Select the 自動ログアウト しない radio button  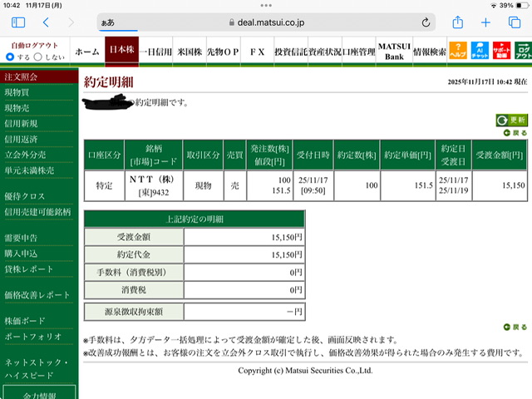[38, 57]
